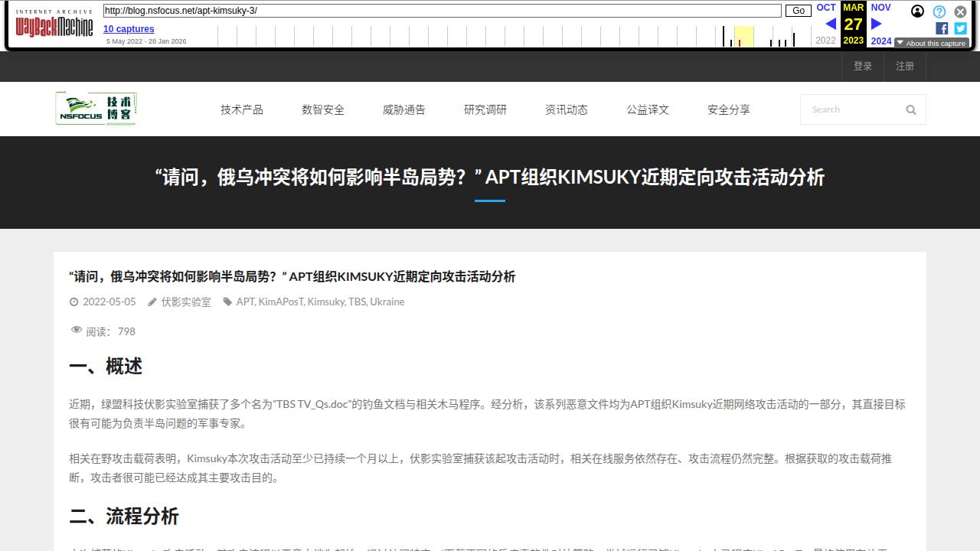Click the Go button
The image size is (980, 551).
[x=799, y=11]
